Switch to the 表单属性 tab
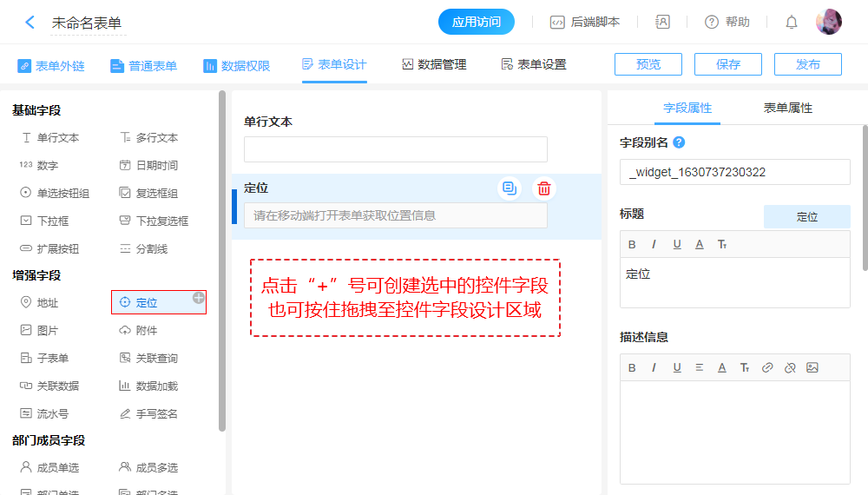 coord(787,108)
